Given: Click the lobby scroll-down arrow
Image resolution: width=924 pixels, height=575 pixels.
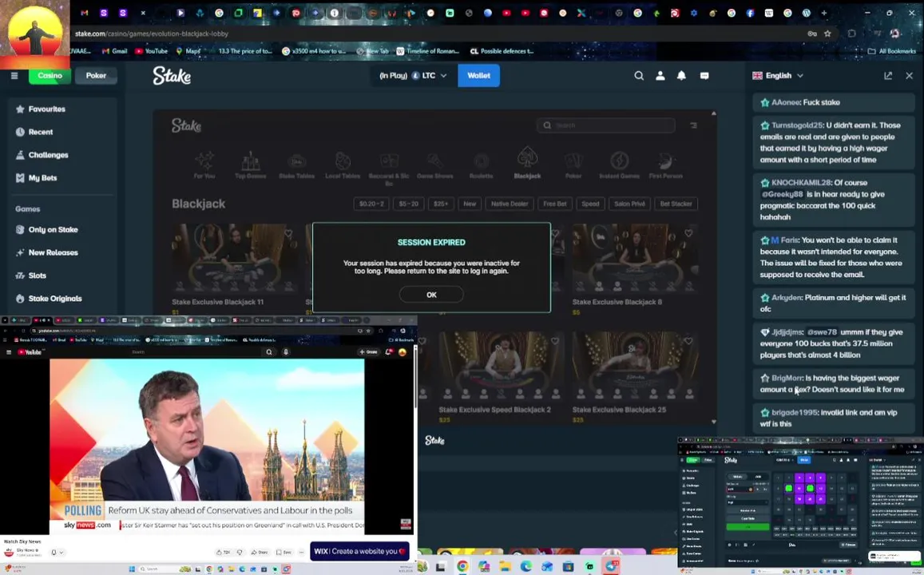Looking at the screenshot, I should [x=714, y=422].
